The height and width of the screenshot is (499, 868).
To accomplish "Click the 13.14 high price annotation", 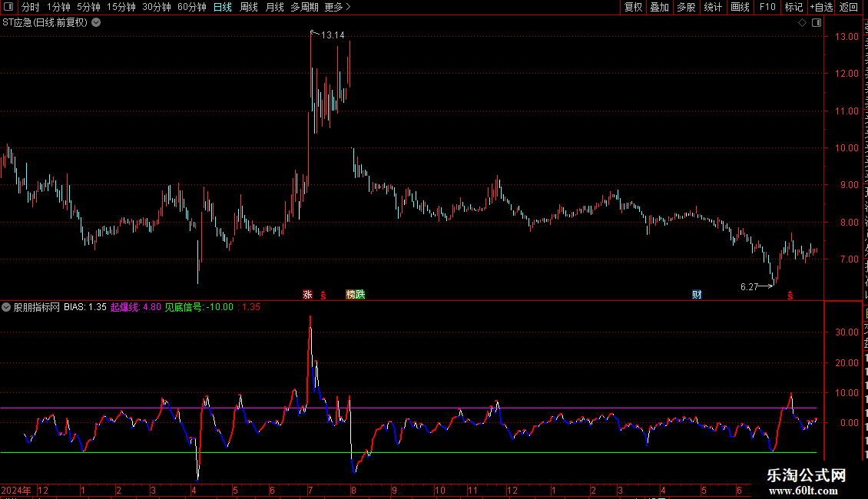I will [x=333, y=35].
